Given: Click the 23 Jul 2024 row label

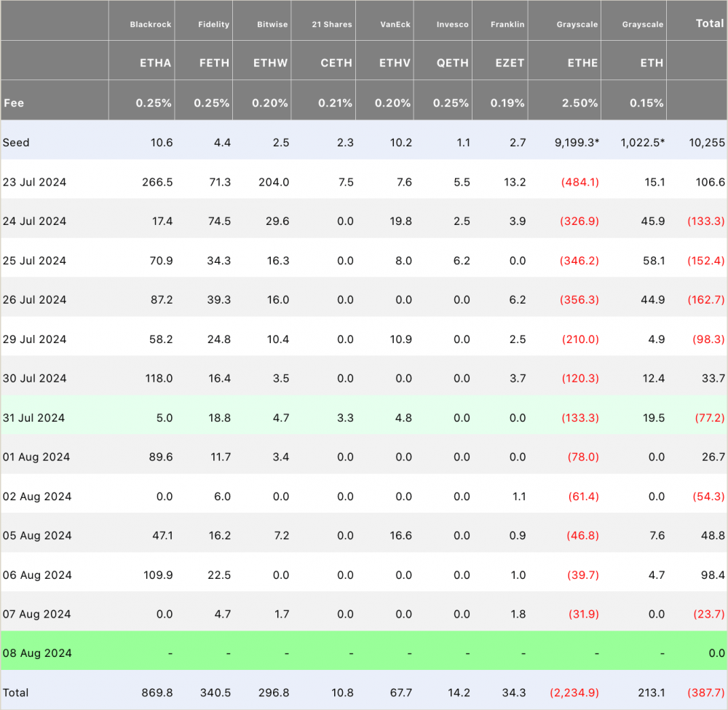Looking at the screenshot, I should [x=34, y=182].
